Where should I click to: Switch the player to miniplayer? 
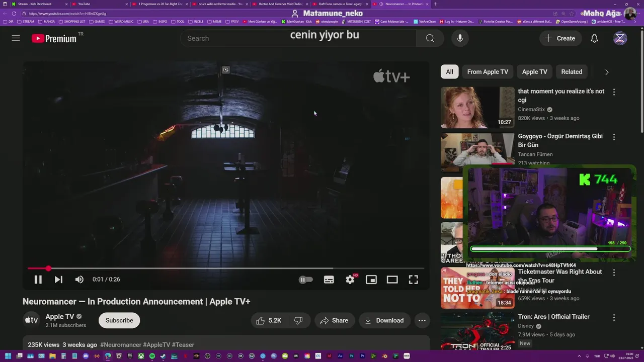pos(371,280)
